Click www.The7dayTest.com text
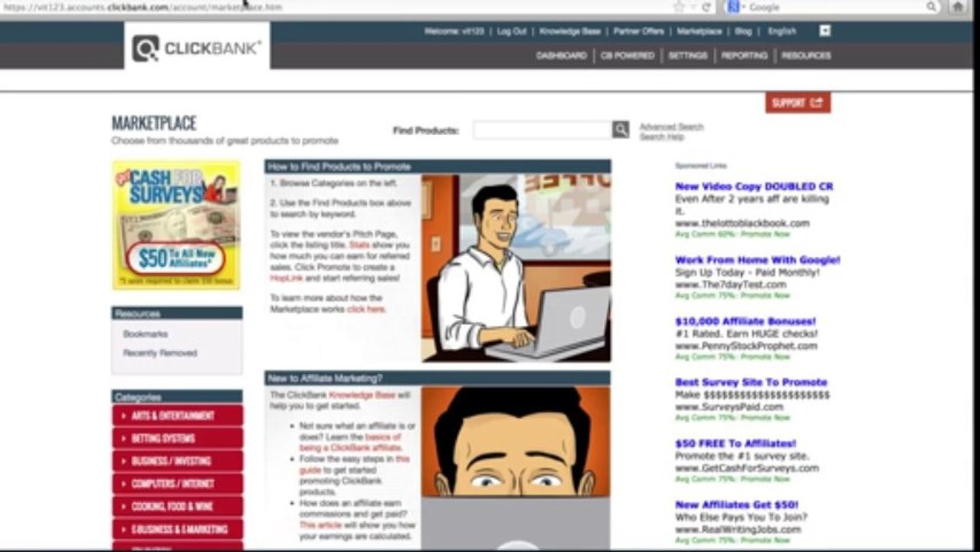 point(731,284)
